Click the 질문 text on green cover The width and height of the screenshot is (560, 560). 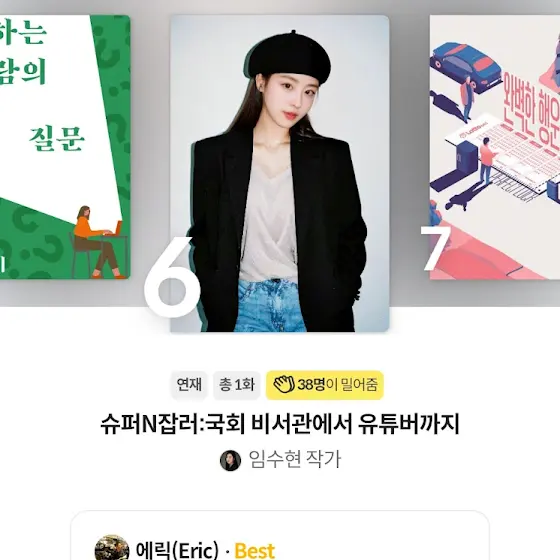point(57,139)
